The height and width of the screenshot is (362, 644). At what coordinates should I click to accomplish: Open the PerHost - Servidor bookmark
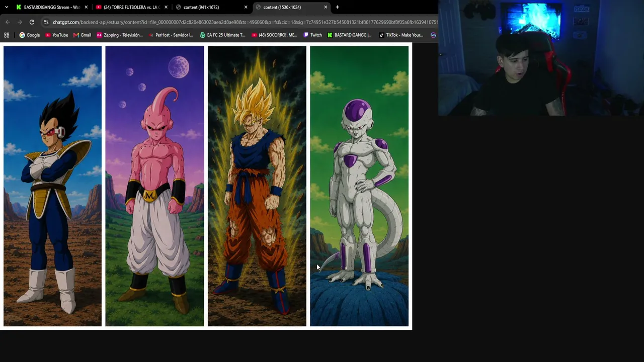(x=171, y=35)
